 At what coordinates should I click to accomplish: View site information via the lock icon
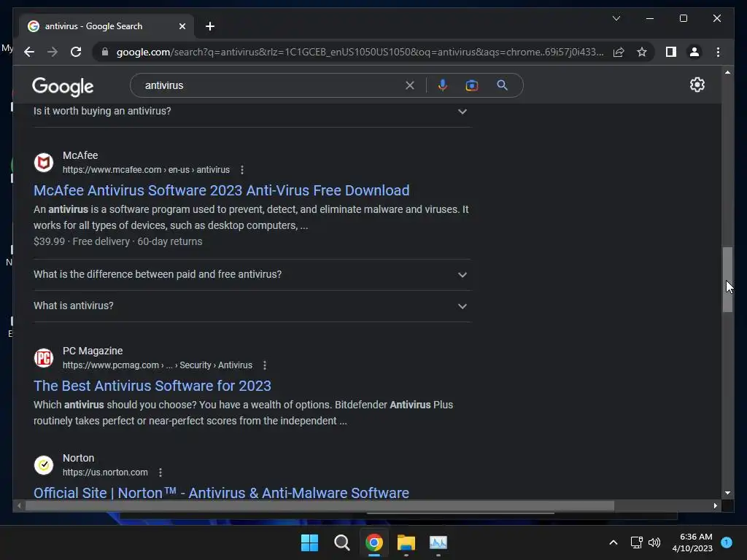pos(105,52)
